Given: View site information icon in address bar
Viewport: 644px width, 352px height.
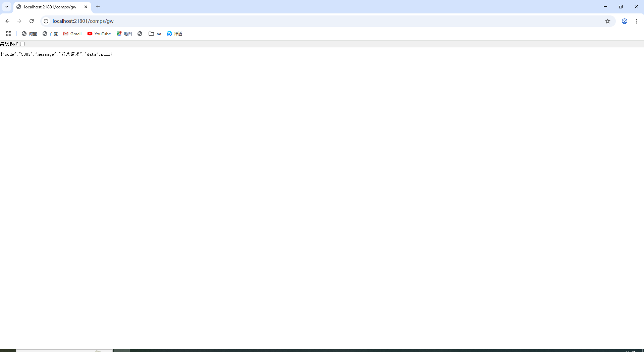Looking at the screenshot, I should pos(46,21).
